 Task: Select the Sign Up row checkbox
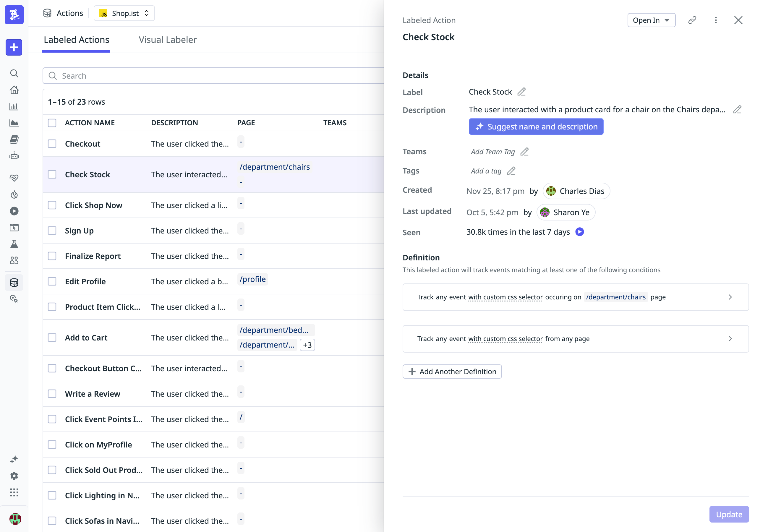click(x=52, y=231)
